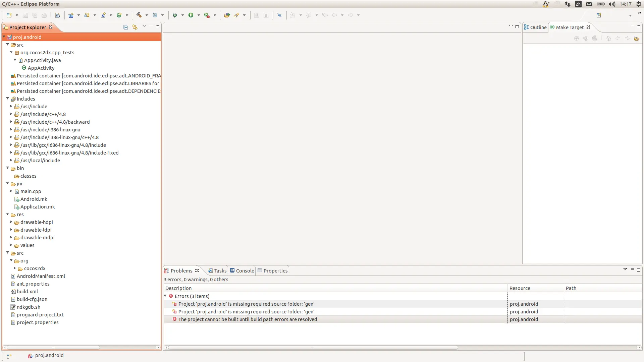The height and width of the screenshot is (362, 644).
Task: Click the Open Element folder icon
Action: tap(227, 15)
